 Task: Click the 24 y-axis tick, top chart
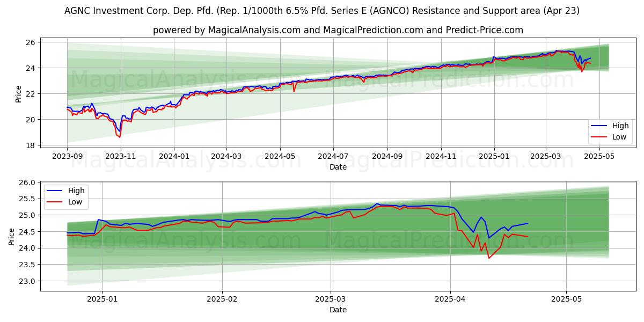31,68
